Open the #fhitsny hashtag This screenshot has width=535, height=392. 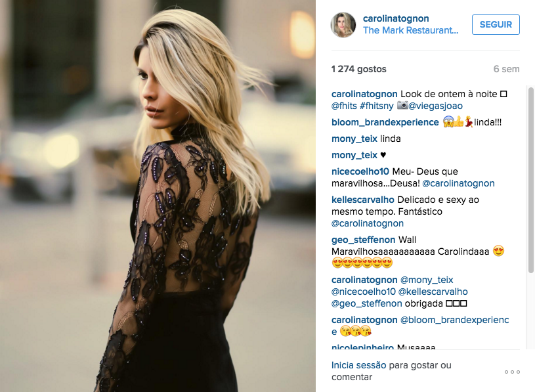click(x=377, y=106)
